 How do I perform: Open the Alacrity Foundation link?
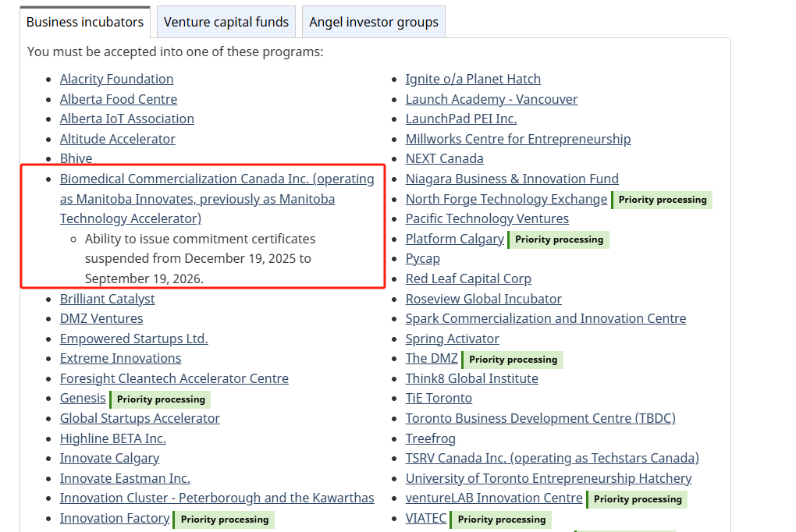tap(116, 79)
